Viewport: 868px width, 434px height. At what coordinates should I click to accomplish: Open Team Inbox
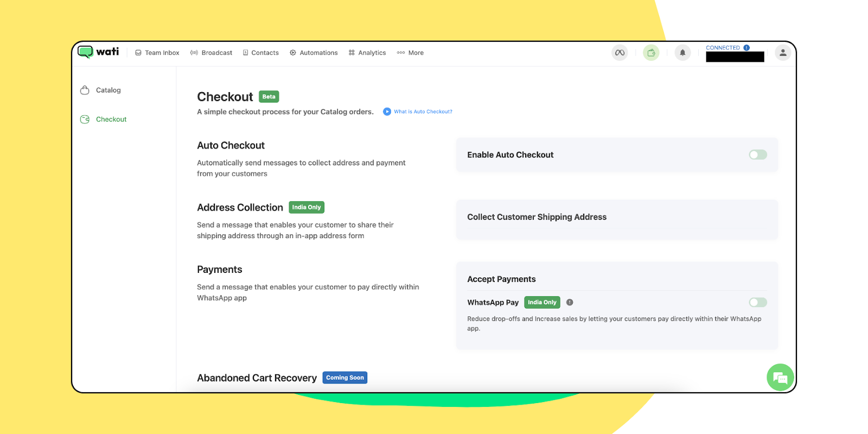157,53
